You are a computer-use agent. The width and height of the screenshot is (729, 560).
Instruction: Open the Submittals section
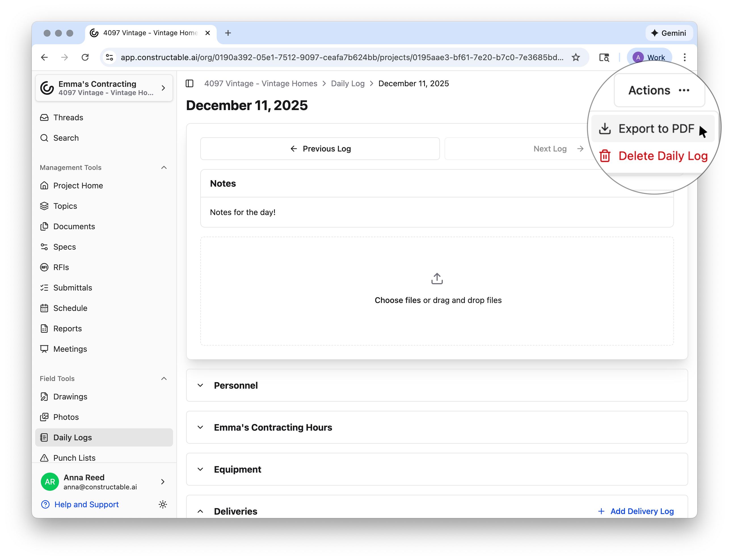(x=104, y=287)
